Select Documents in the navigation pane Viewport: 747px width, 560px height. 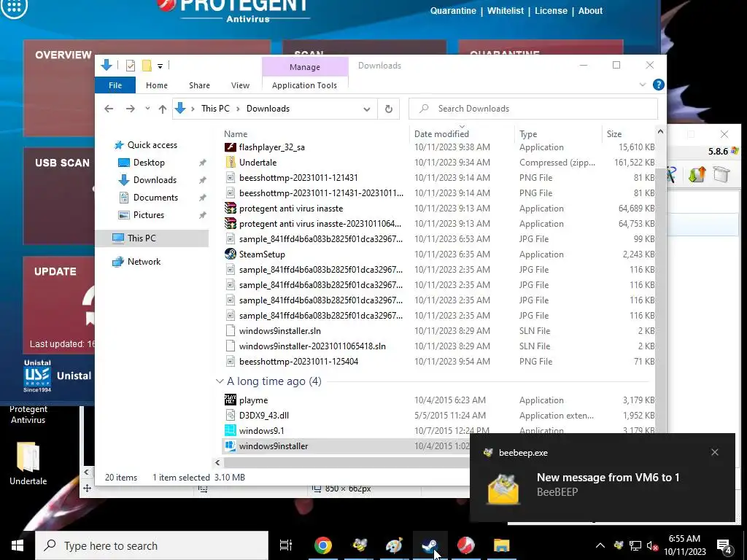(x=155, y=198)
